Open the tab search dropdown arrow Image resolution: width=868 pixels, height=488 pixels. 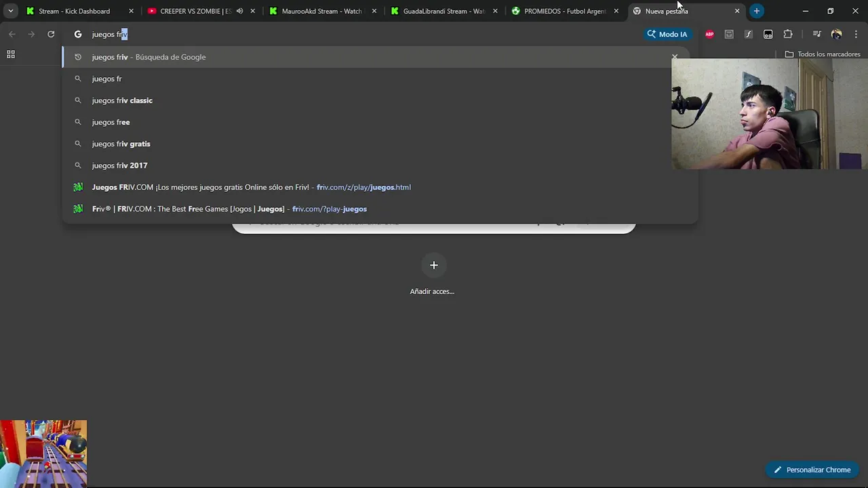[x=10, y=11]
